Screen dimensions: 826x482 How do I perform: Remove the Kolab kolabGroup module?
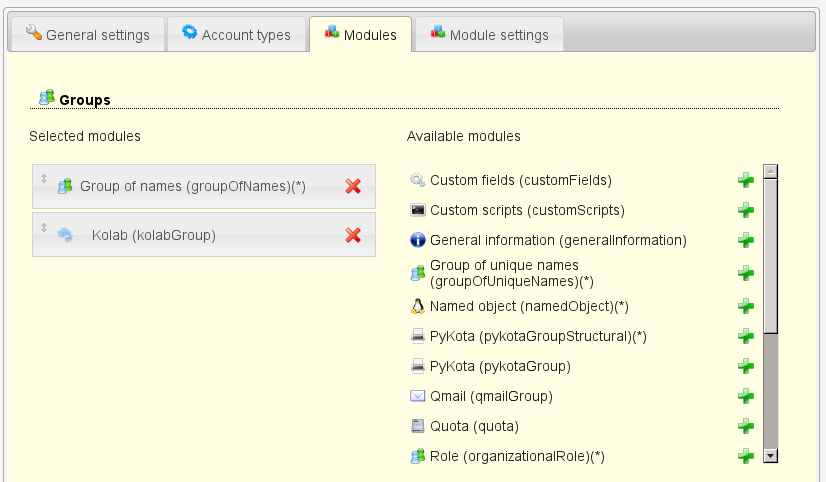(353, 235)
